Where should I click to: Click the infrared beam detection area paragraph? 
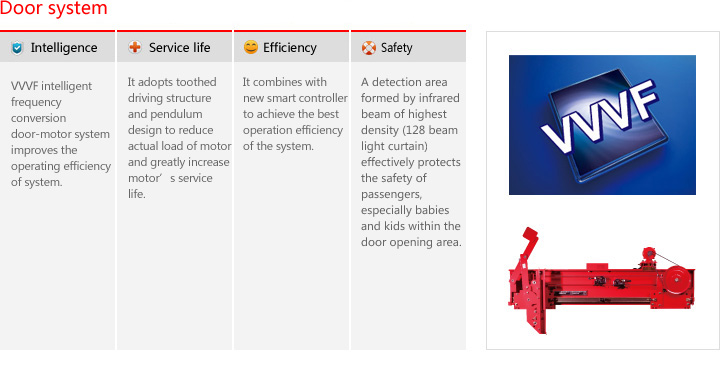click(411, 162)
